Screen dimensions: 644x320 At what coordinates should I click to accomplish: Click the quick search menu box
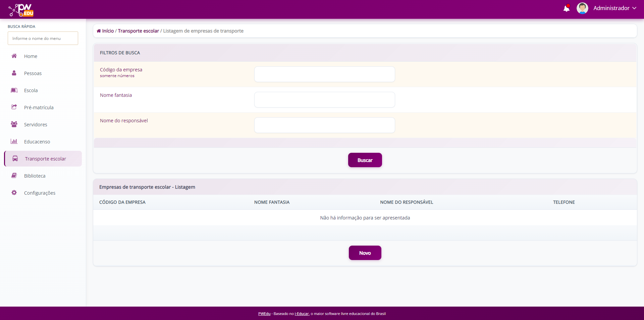point(43,39)
